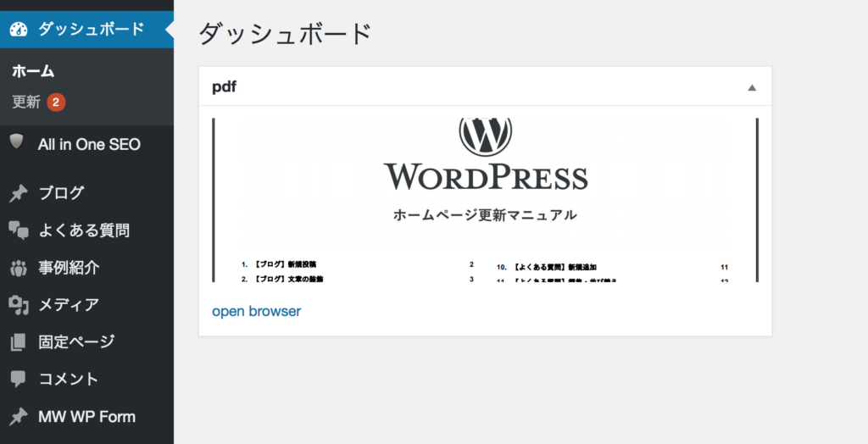The image size is (868, 444).
Task: Click the All in One SEO shield icon
Action: (x=17, y=142)
